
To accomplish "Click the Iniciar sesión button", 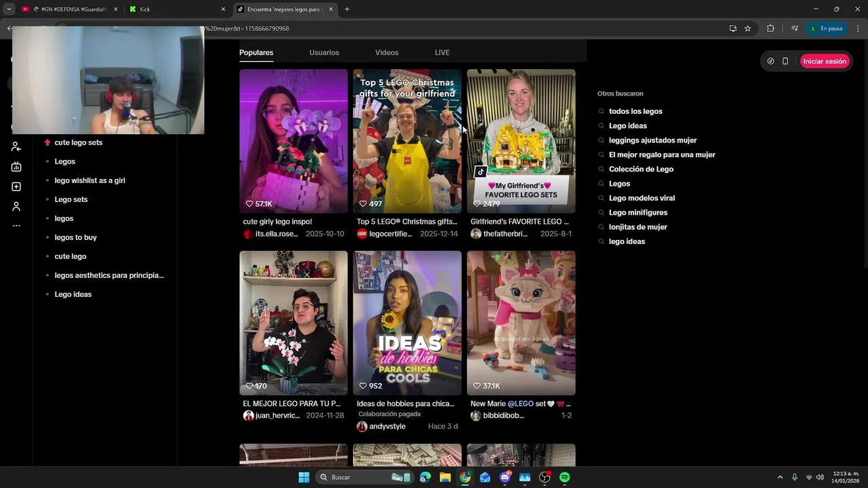I will (825, 61).
